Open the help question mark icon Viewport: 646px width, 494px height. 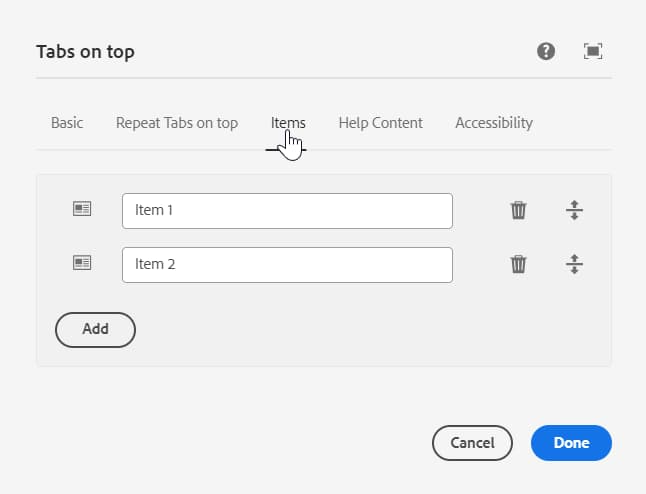(x=546, y=51)
